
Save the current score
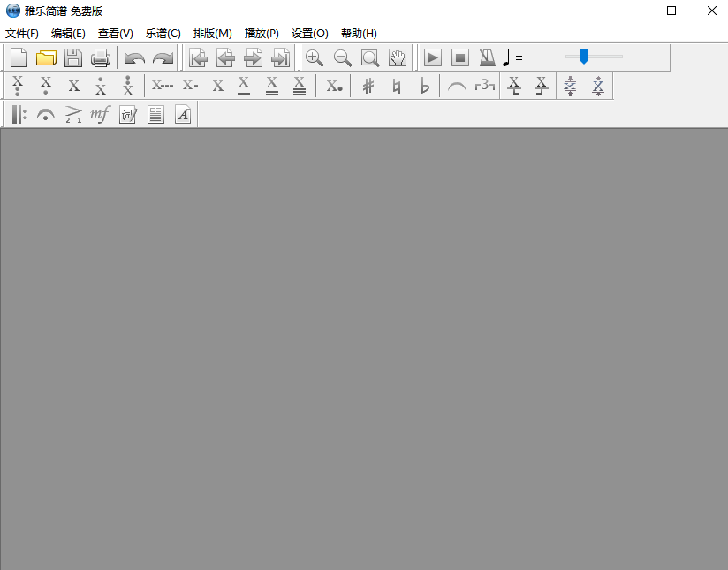point(73,58)
